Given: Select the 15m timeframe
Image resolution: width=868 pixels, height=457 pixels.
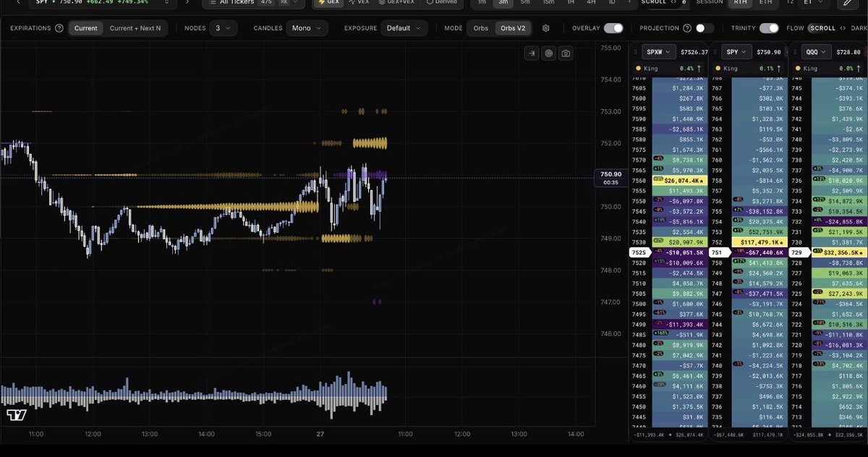Looking at the screenshot, I should tap(548, 2).
